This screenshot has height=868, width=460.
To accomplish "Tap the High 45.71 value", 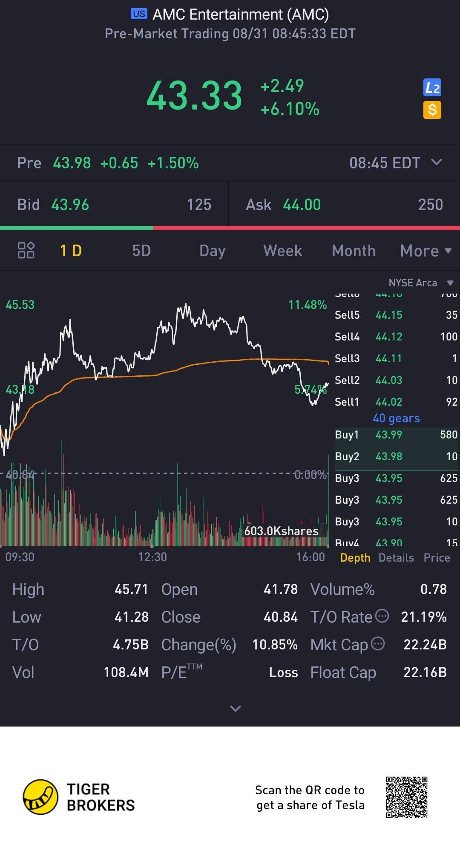I will coord(131,589).
